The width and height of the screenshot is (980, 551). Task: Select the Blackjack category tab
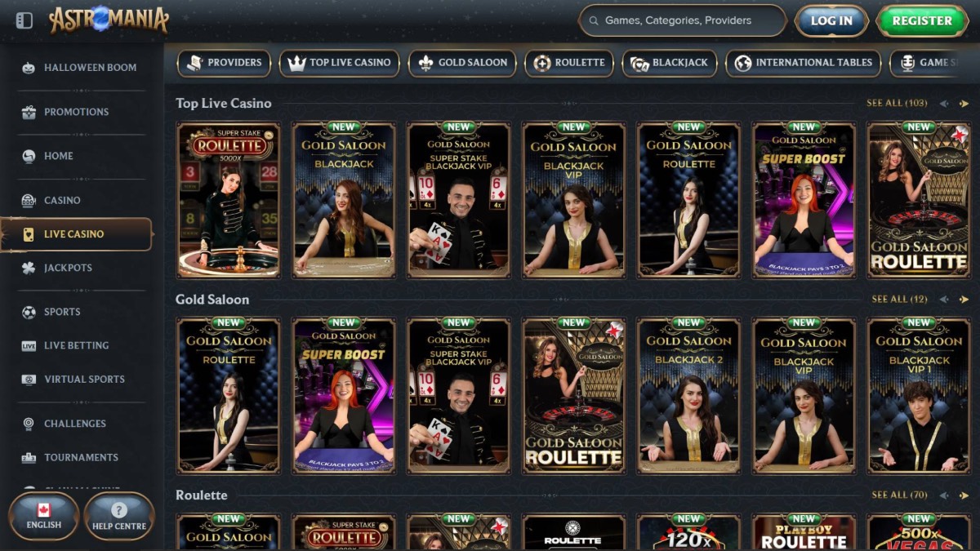670,63
